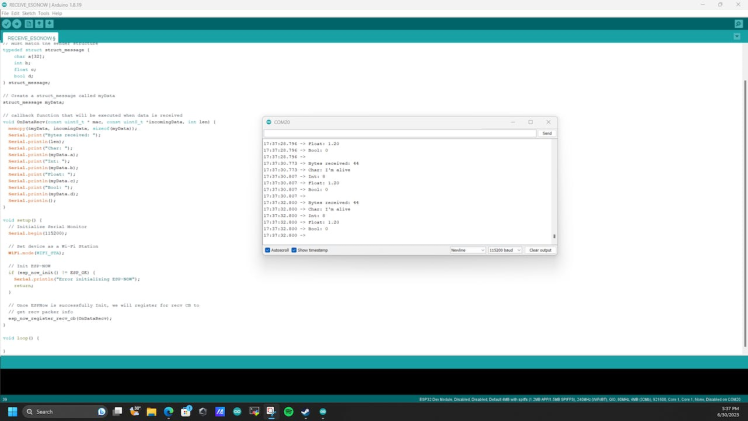This screenshot has width=748, height=421.
Task: Open the Help menu
Action: [57, 13]
